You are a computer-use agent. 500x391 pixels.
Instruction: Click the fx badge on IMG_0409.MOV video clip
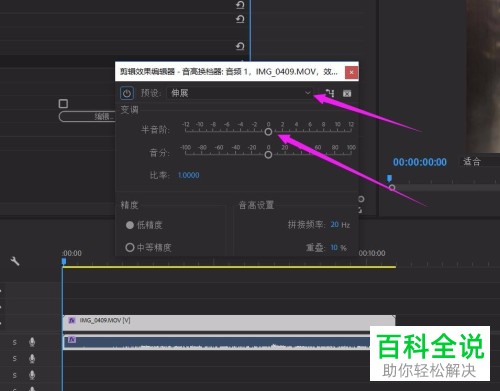72,320
